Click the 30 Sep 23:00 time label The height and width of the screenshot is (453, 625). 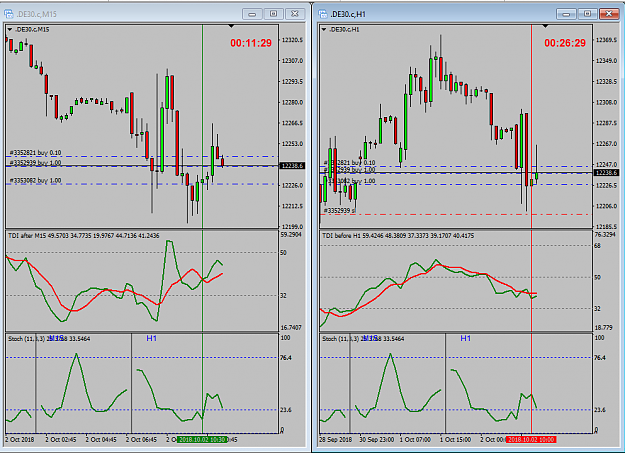pyautogui.click(x=376, y=439)
